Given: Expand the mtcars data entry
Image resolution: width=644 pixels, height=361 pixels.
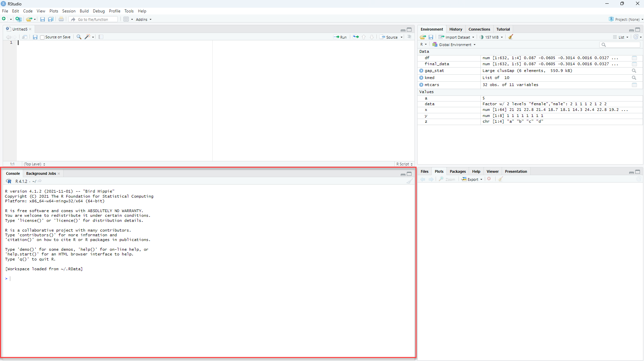Looking at the screenshot, I should [421, 85].
